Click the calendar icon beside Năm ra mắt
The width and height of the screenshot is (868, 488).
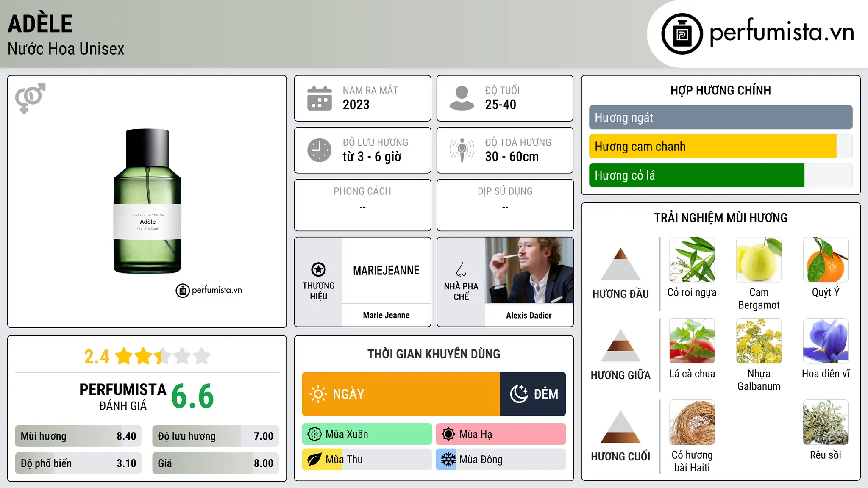[320, 98]
